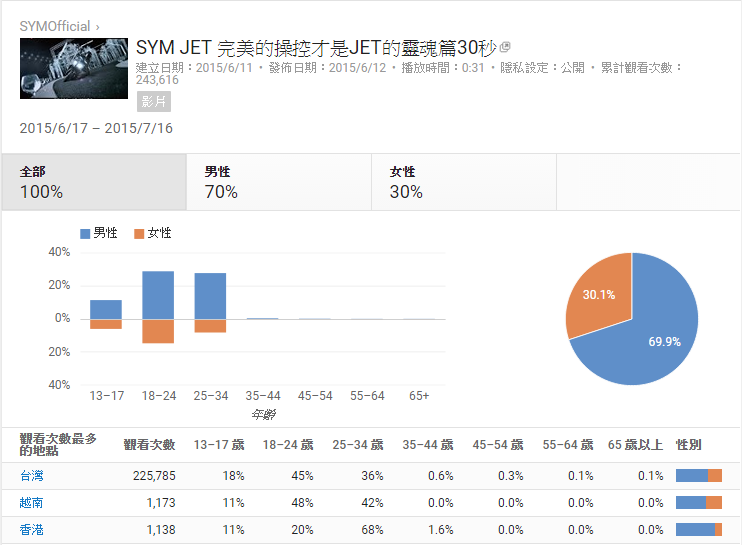
Task: Click the 35–44 axis label
Action: 263,396
